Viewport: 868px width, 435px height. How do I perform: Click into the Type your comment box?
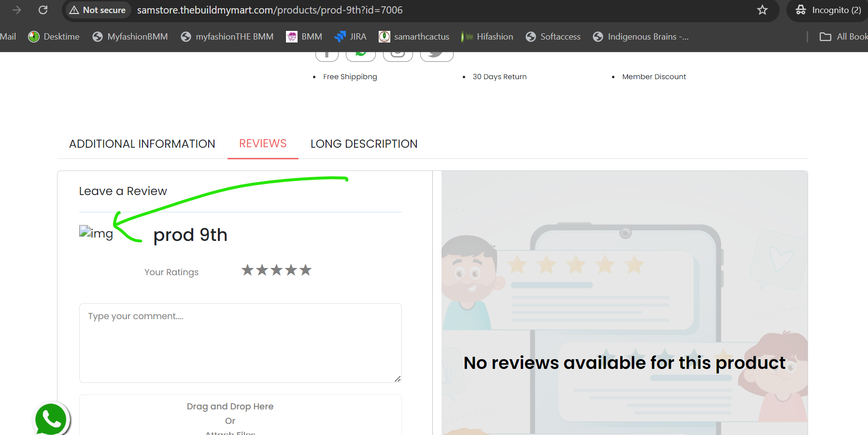[241, 343]
